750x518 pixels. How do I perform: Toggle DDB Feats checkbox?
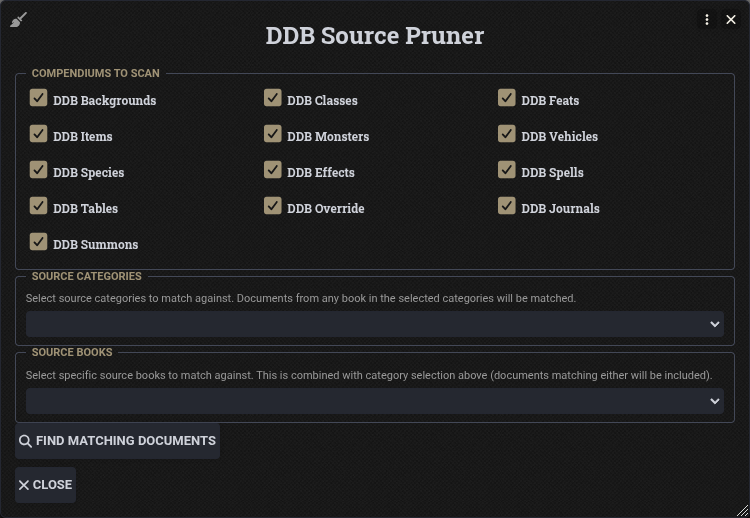click(507, 98)
